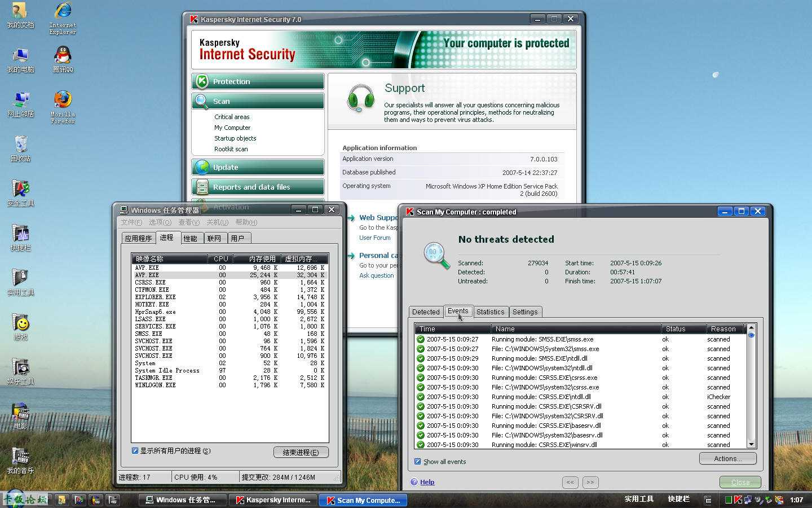Viewport: 812px width, 508px height.
Task: Open the Ask question link
Action: (376, 275)
